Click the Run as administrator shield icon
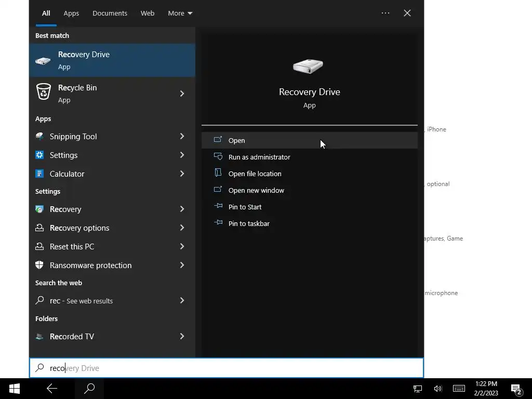This screenshot has width=532, height=399. pos(218,156)
